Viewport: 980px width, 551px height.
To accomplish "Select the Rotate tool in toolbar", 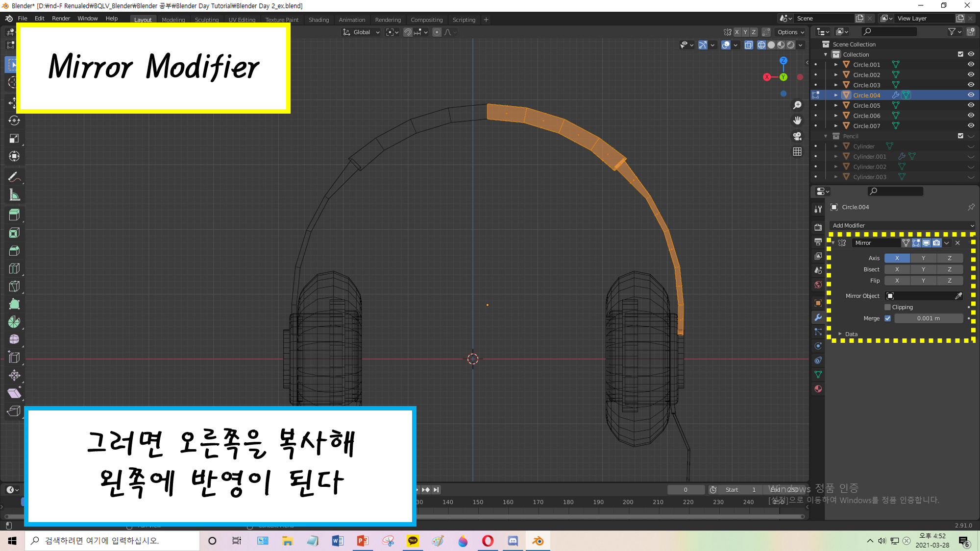I will pos(14,120).
